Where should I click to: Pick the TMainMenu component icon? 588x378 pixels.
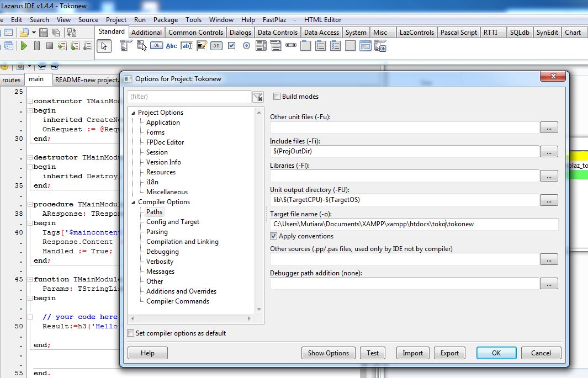coord(126,46)
